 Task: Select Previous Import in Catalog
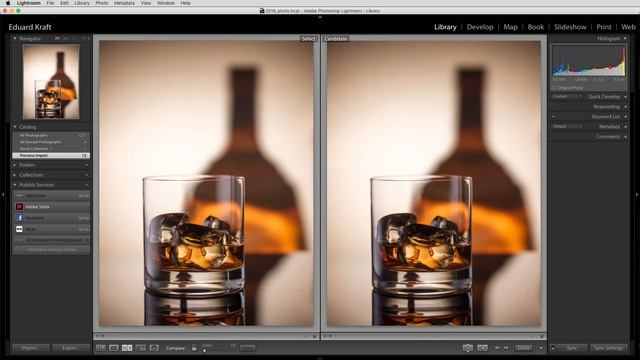click(51, 156)
